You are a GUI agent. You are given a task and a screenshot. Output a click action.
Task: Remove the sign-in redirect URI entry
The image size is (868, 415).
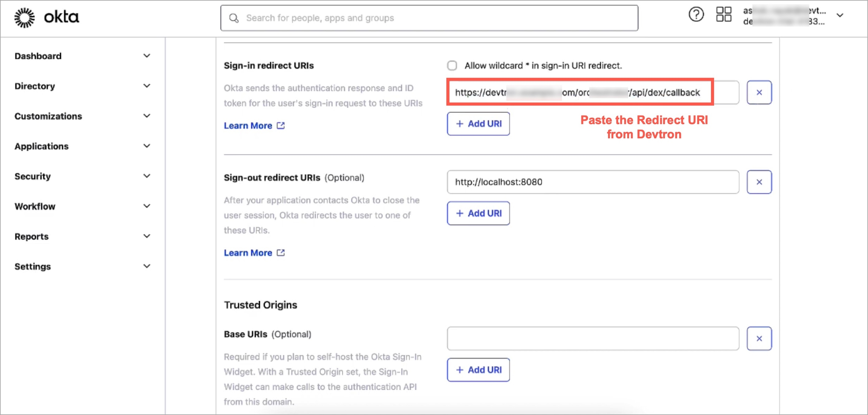click(759, 92)
